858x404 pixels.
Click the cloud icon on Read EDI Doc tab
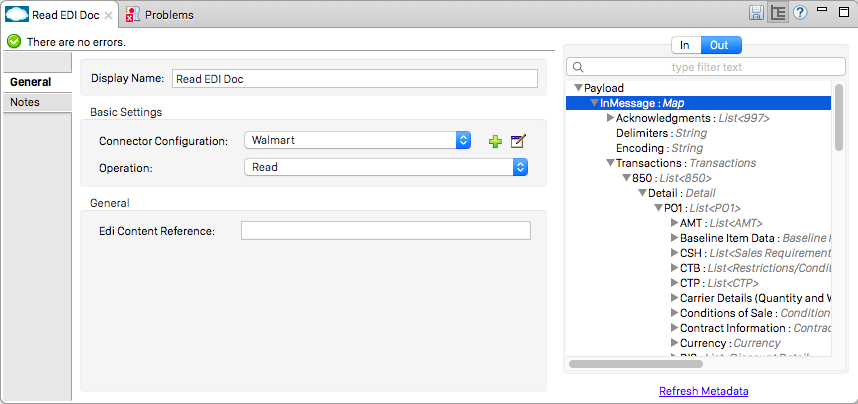pos(17,15)
